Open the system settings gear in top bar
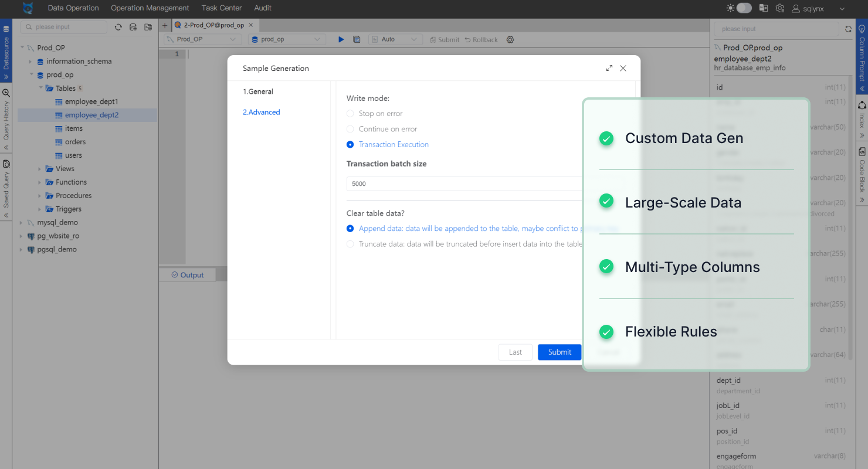The width and height of the screenshot is (868, 469). (x=780, y=8)
